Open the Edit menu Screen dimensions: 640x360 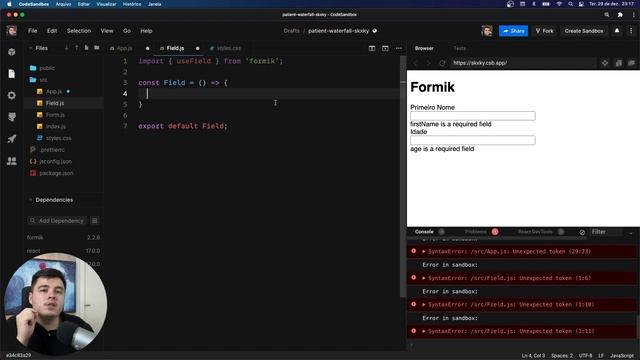pos(52,31)
